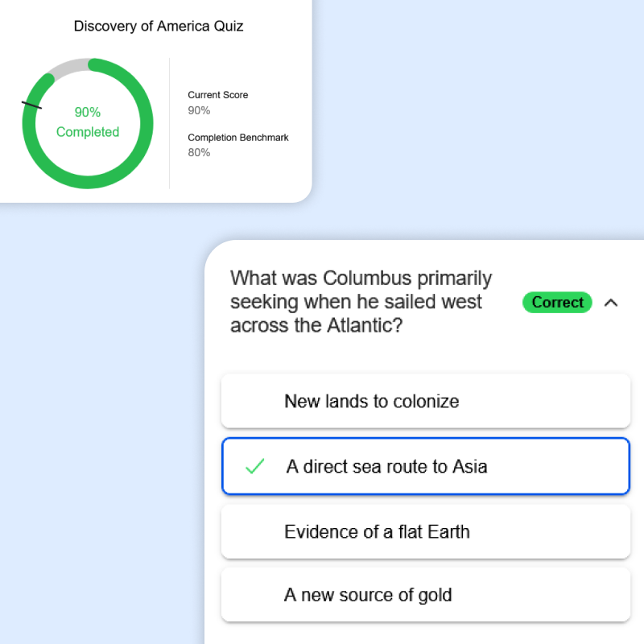Screen dimensions: 644x644
Task: Select the 'New lands to colonize' answer
Action: pyautogui.click(x=425, y=401)
